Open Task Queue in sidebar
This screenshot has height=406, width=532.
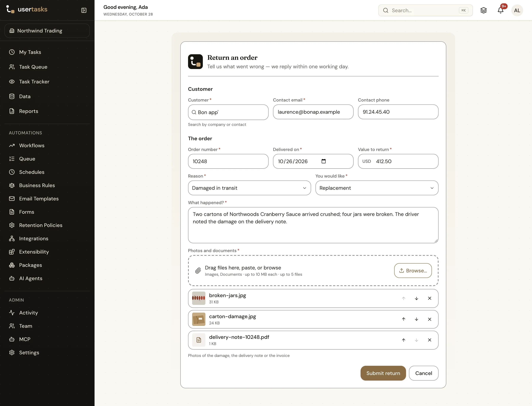click(x=47, y=67)
